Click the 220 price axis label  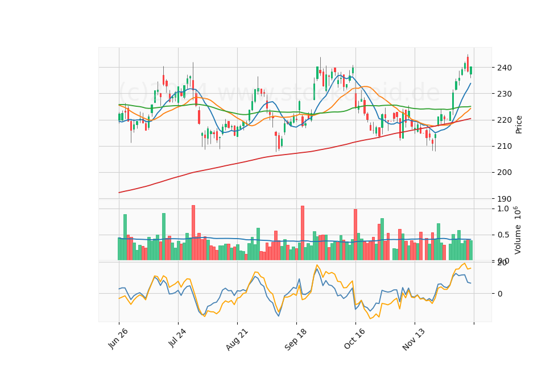click(504, 120)
